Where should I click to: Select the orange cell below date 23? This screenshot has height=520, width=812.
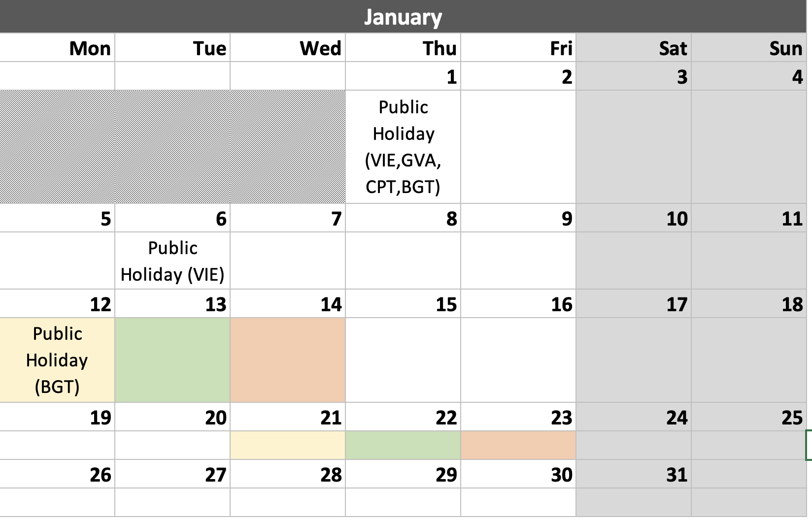coord(518,445)
